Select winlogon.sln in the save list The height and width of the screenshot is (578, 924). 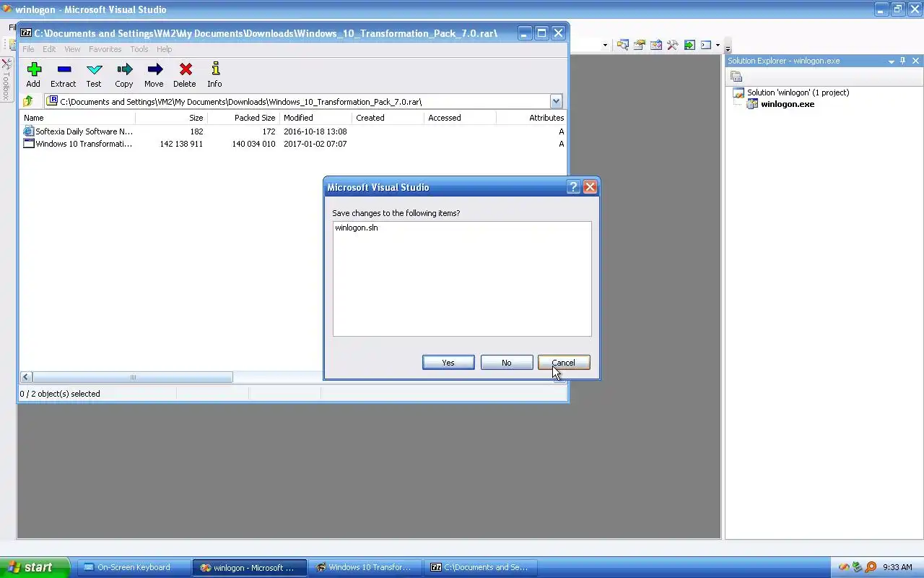pyautogui.click(x=357, y=228)
